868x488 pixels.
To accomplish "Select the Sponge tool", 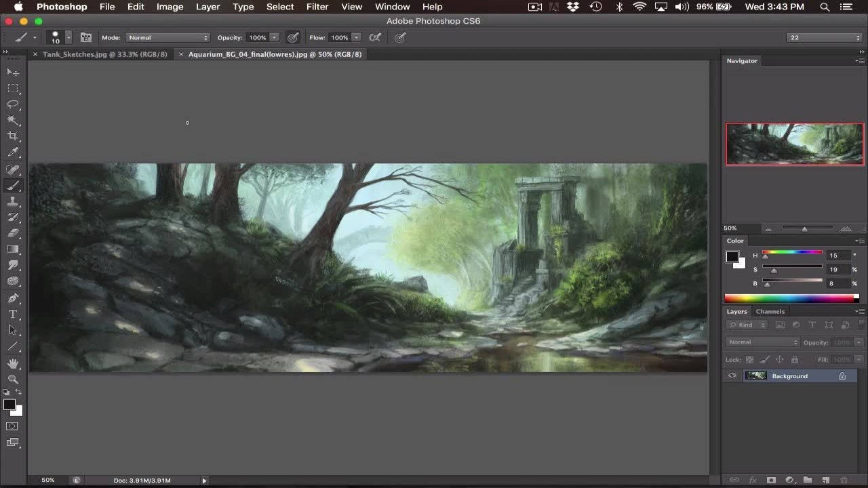I will (13, 281).
